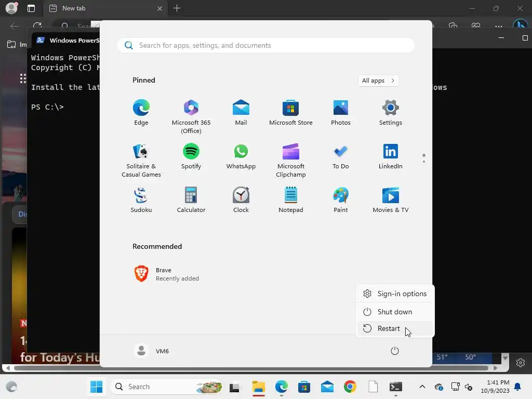Click the volume muted tray icon

coord(469,387)
